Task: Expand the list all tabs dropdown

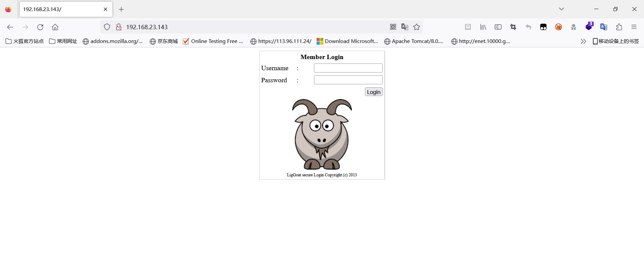Action: 561,9
